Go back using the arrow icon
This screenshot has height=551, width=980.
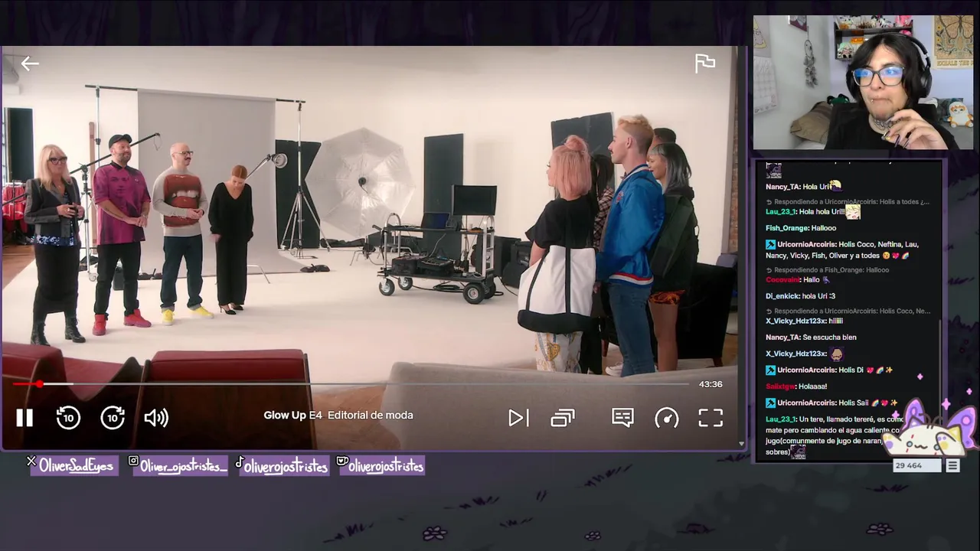pos(30,64)
